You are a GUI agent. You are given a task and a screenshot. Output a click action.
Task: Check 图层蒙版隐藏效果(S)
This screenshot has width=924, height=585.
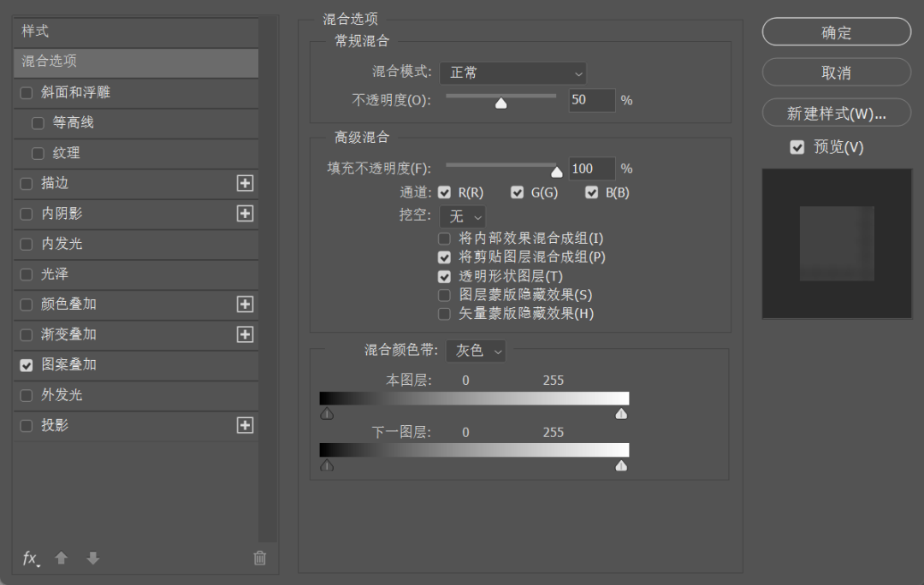[444, 295]
